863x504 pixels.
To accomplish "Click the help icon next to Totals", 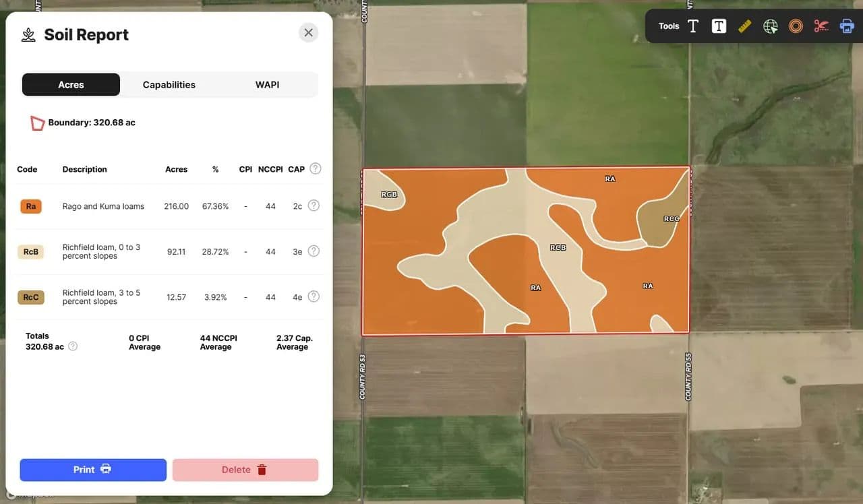I will pyautogui.click(x=73, y=346).
